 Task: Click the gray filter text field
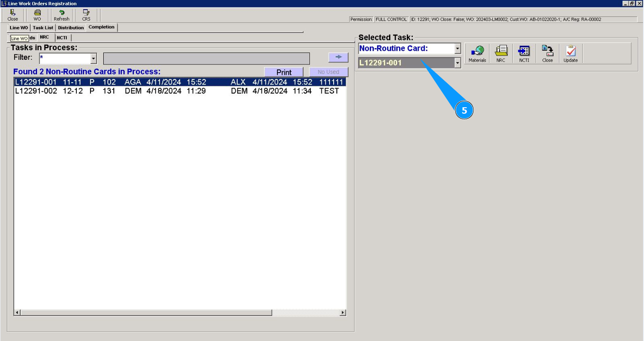coord(206,58)
